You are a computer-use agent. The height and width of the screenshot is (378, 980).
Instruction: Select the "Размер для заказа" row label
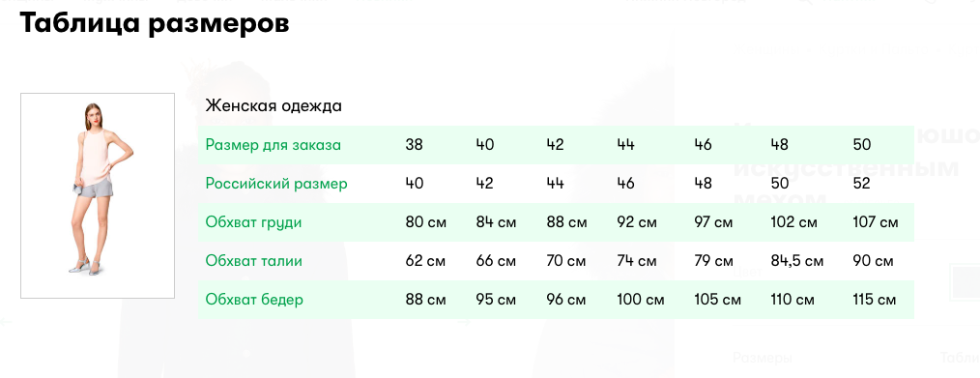274,145
